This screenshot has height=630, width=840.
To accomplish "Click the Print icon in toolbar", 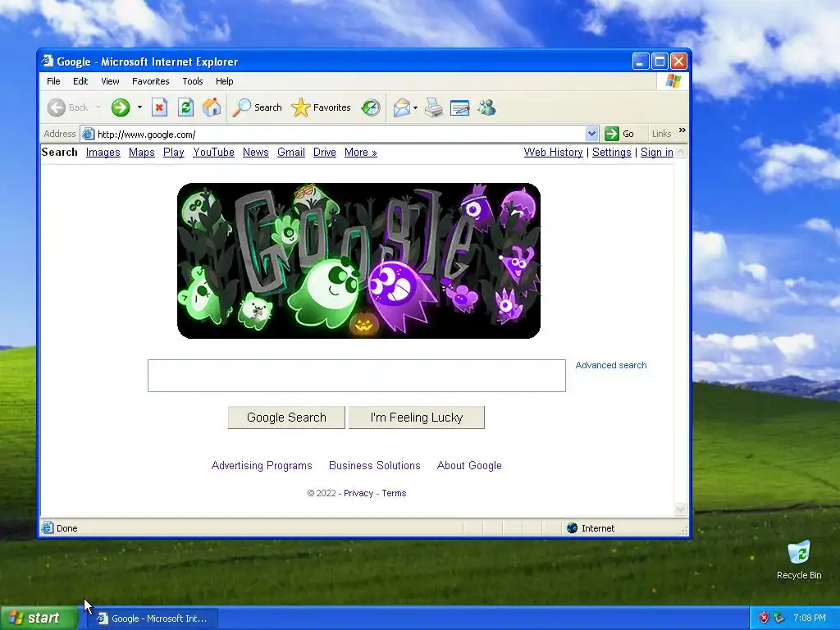I will tap(434, 107).
